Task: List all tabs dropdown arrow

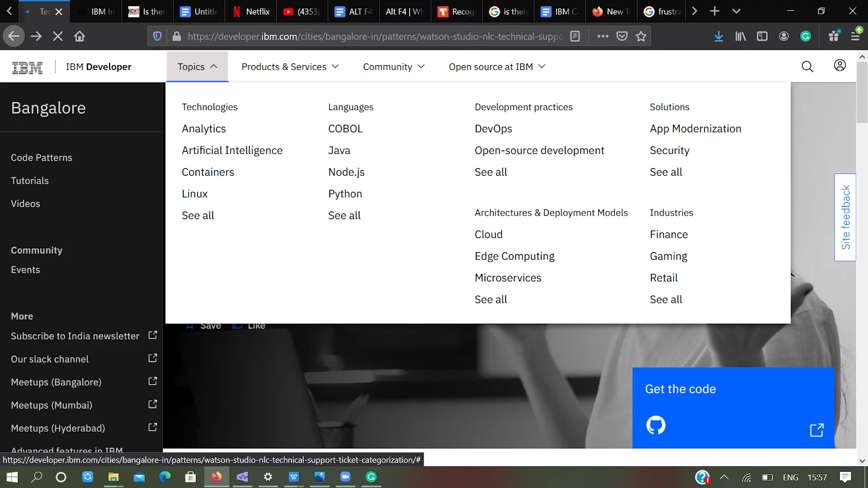Action: tap(736, 11)
